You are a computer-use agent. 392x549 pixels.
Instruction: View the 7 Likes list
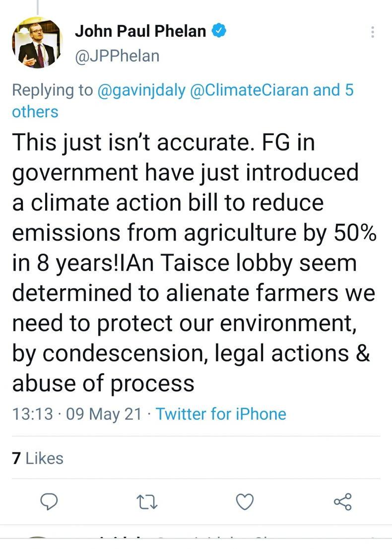[38, 458]
